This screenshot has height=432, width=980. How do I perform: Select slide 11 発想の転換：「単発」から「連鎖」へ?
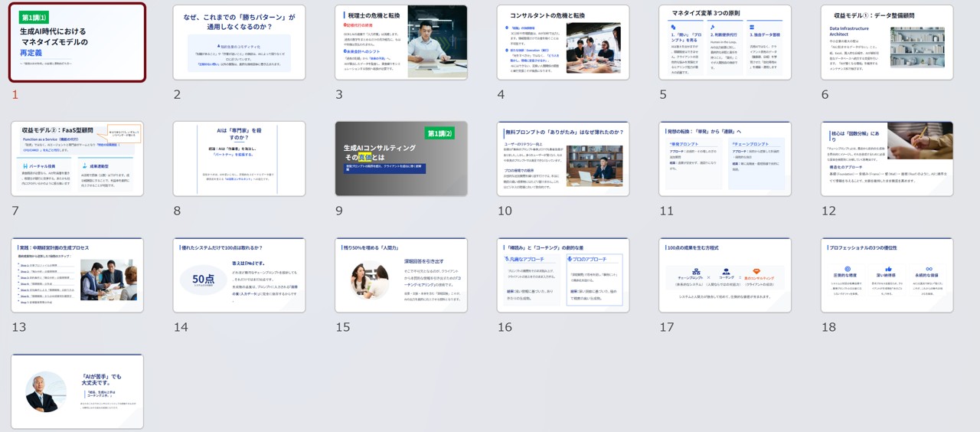725,159
